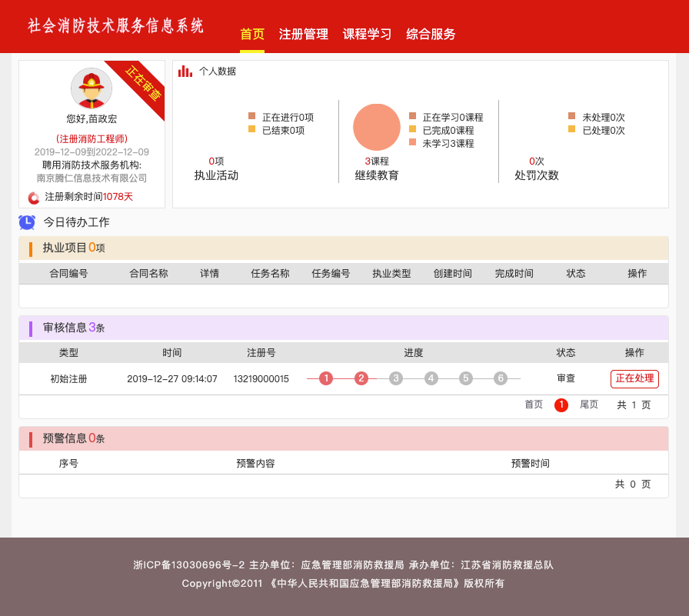Click the 预警时间 column header
Image resolution: width=689 pixels, height=616 pixels.
[531, 463]
